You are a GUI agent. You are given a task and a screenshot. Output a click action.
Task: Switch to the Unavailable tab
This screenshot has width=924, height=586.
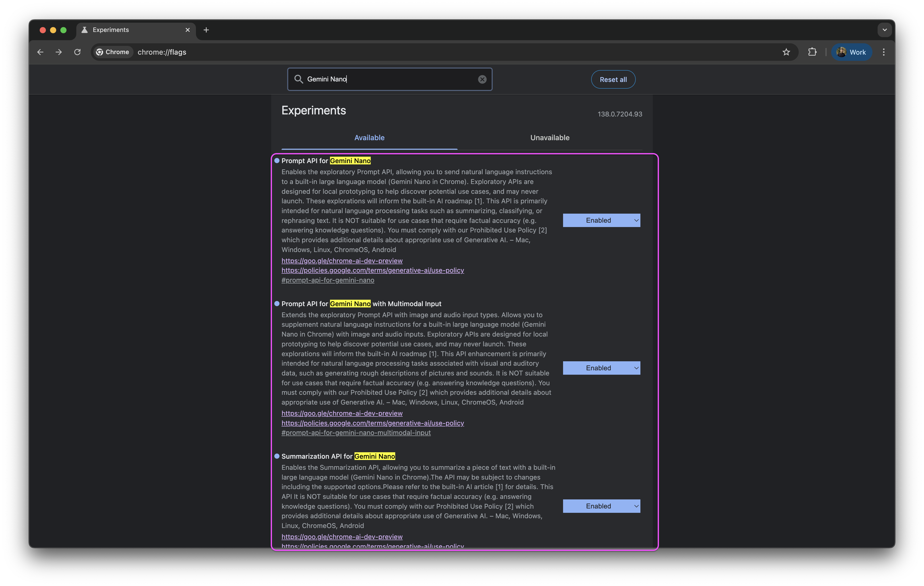tap(549, 138)
